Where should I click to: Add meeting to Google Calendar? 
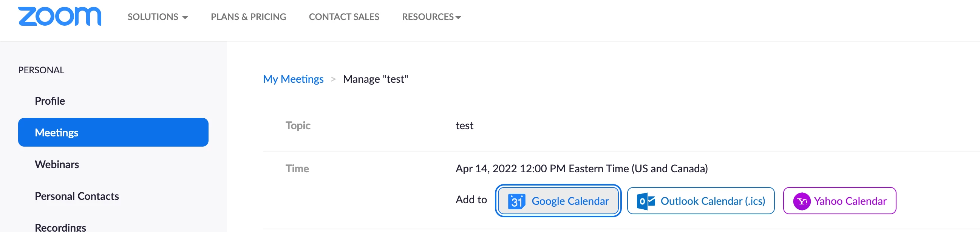click(x=569, y=201)
